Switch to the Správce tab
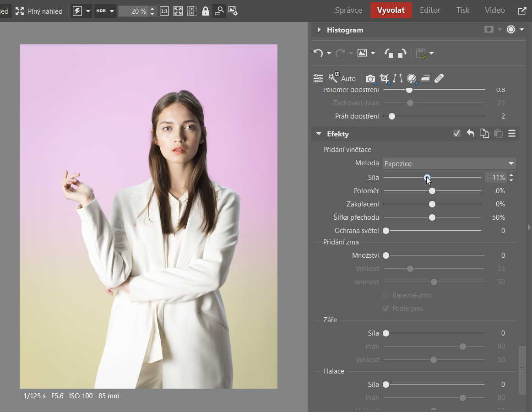The image size is (532, 412). 348,10
